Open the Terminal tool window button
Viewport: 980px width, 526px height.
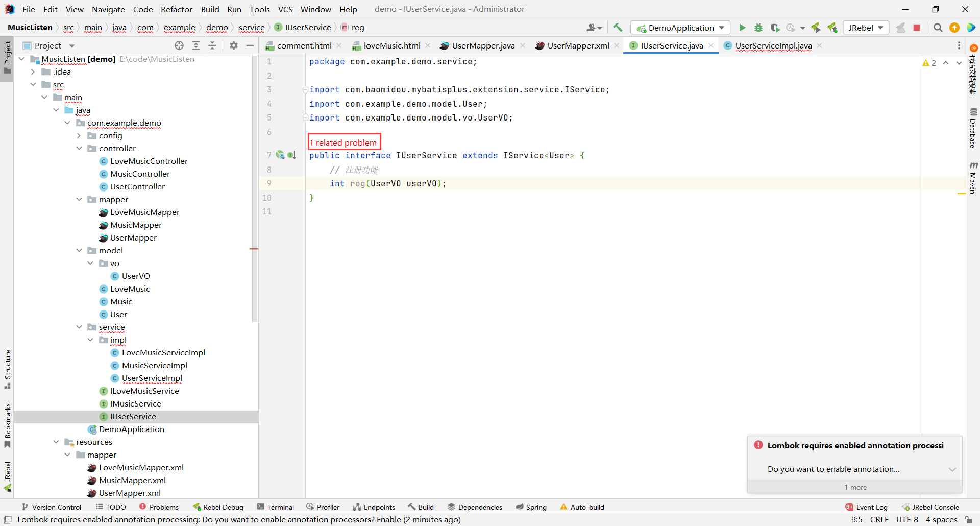click(276, 507)
